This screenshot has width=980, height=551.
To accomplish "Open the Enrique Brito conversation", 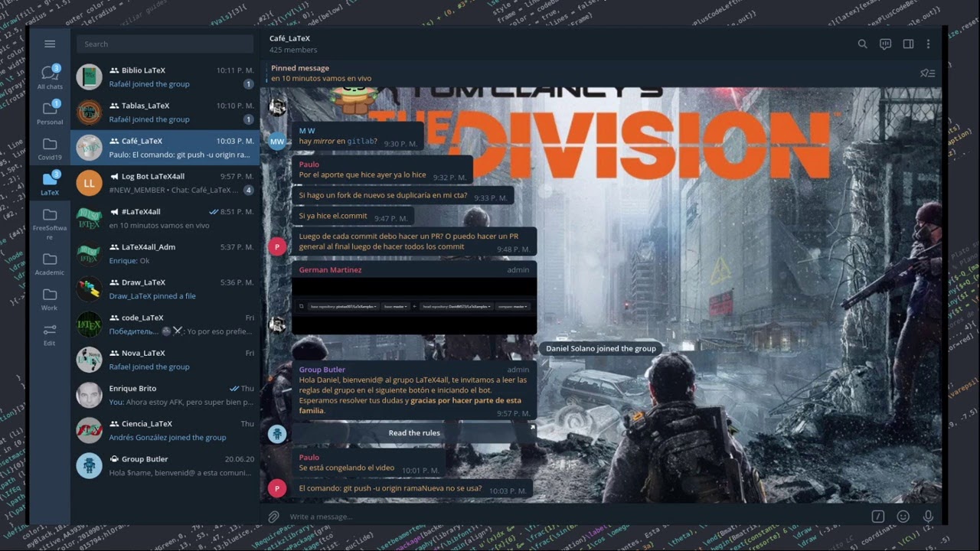I will pyautogui.click(x=165, y=395).
